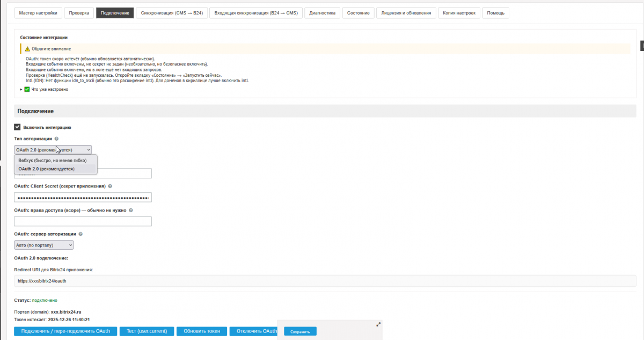Viewport: 644px width, 340px height.
Task: Open the Авто (по порталу) server dropdown
Action: pos(43,245)
